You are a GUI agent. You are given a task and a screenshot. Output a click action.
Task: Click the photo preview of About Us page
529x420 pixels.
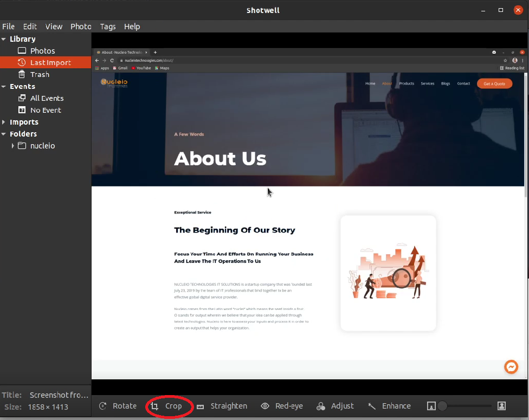309,214
